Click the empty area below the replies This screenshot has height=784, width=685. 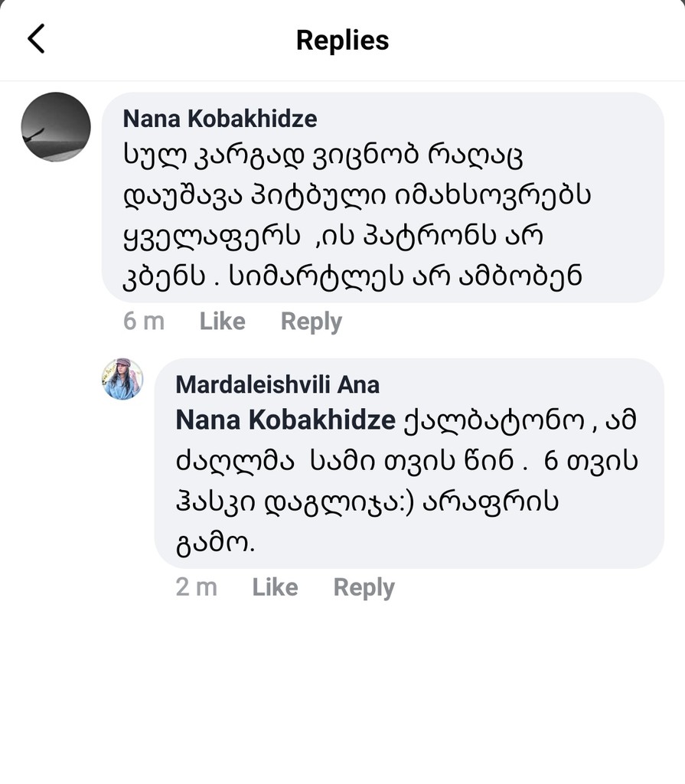342,689
